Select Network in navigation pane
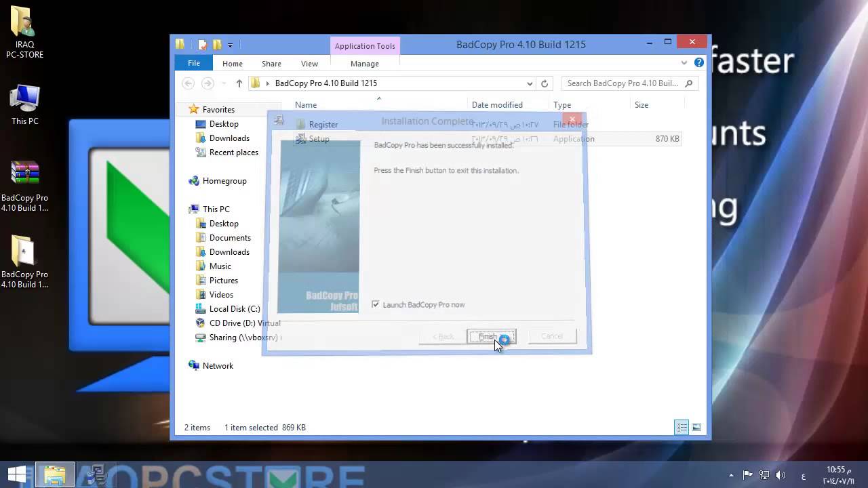Viewport: 868px width, 488px height. (218, 366)
